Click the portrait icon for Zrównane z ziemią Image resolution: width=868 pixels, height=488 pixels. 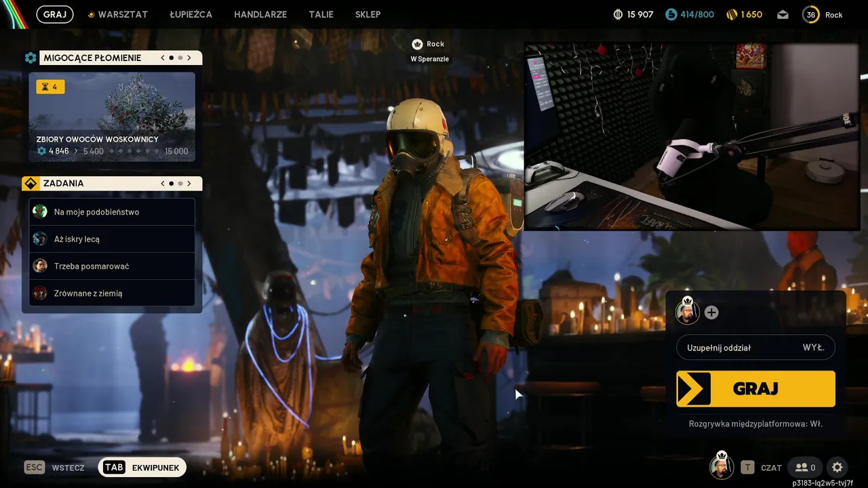coord(40,293)
